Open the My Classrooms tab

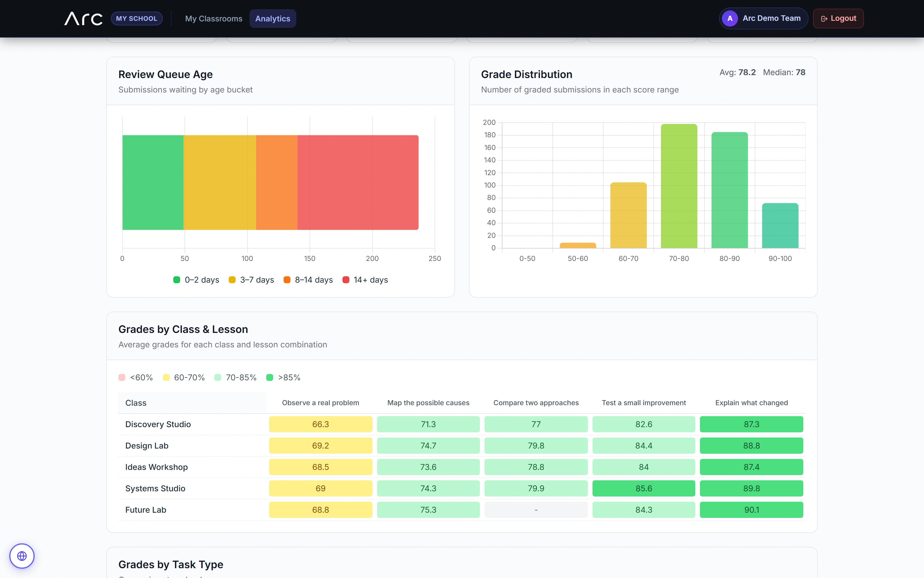coord(213,18)
